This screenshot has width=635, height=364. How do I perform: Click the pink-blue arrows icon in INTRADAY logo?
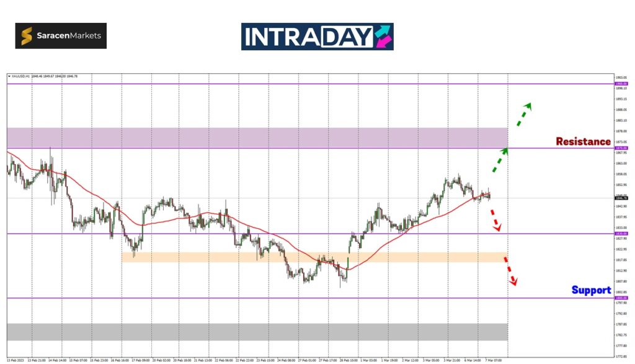pos(381,37)
